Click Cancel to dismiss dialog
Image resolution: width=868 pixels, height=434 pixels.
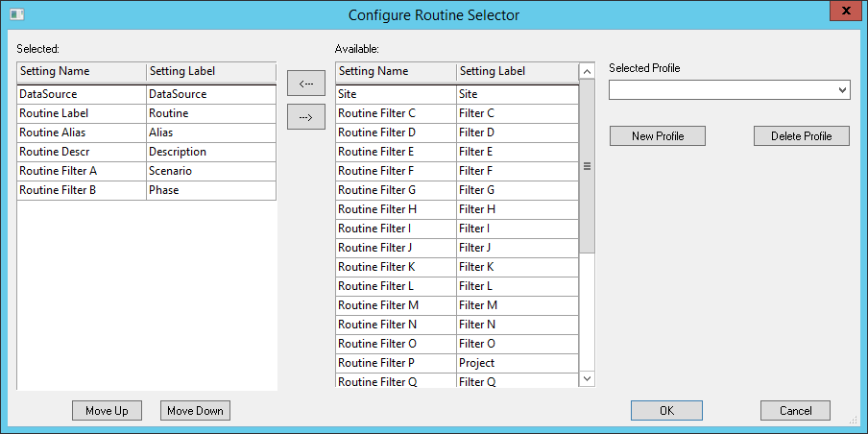click(x=795, y=411)
